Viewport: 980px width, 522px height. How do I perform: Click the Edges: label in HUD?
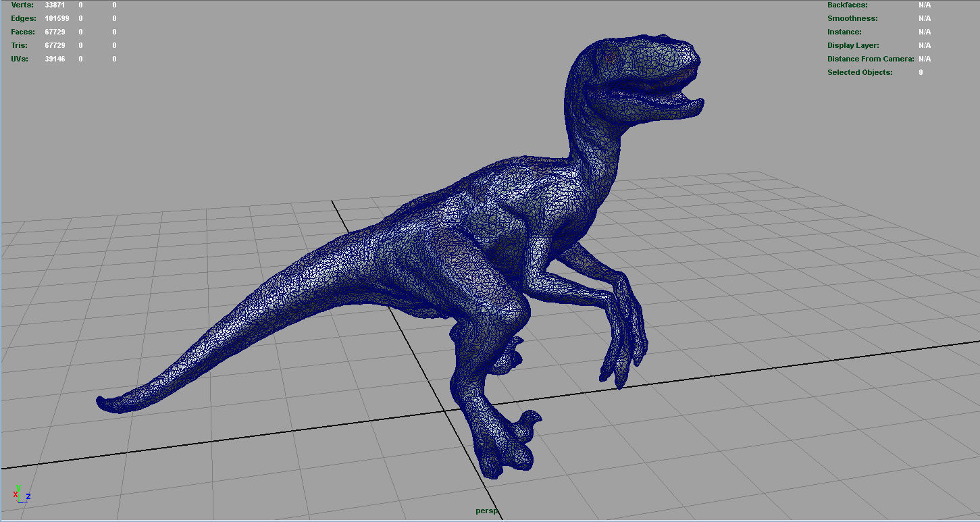[24, 18]
